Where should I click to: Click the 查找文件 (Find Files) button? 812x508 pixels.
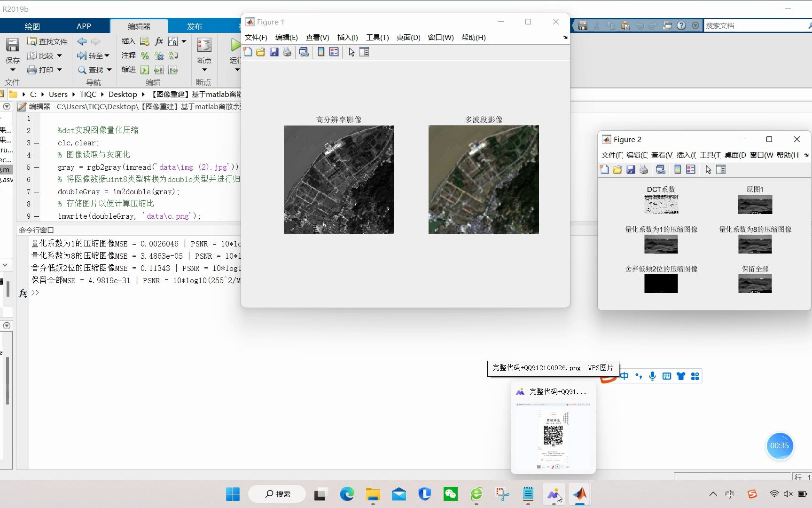[47, 41]
